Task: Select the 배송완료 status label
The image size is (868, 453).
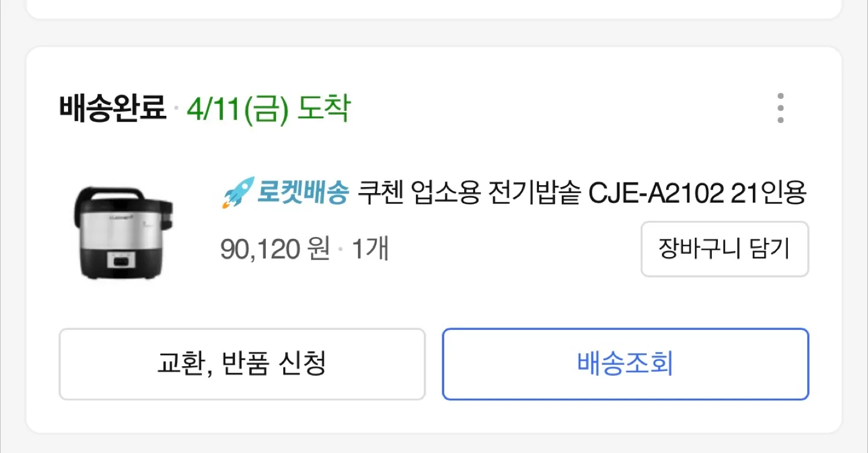Action: [x=113, y=109]
